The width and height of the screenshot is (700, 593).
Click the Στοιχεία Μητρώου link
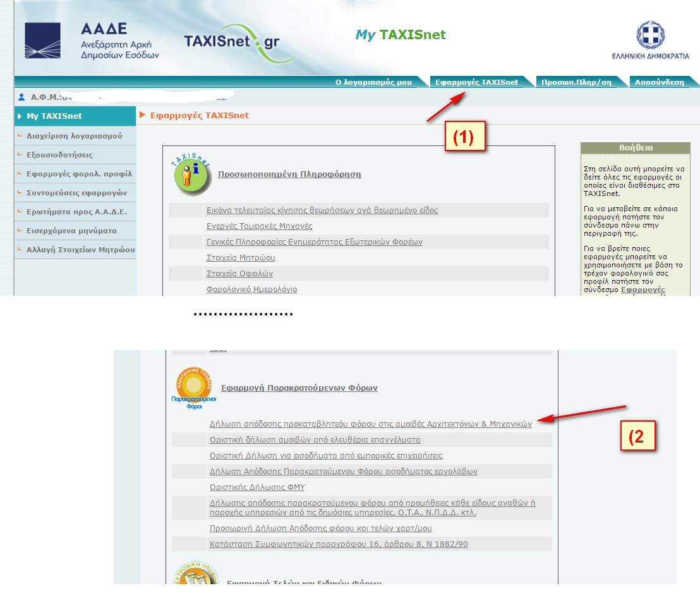[241, 258]
